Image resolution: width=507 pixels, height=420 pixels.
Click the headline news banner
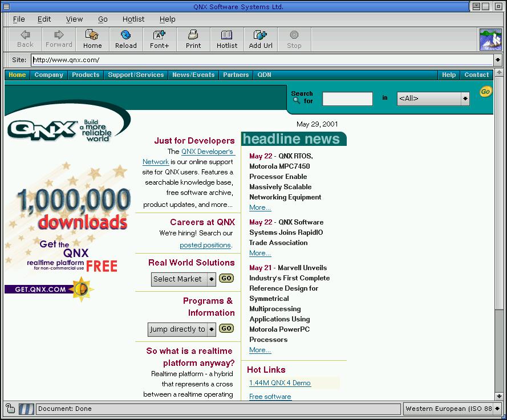tap(294, 139)
